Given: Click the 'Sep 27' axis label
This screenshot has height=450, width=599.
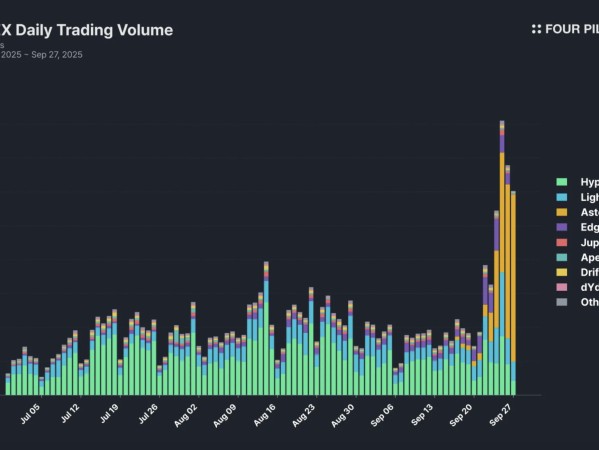Looking at the screenshot, I should point(500,415).
